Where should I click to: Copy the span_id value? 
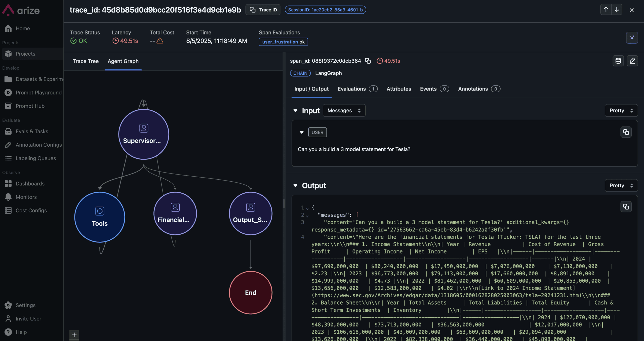(x=368, y=61)
